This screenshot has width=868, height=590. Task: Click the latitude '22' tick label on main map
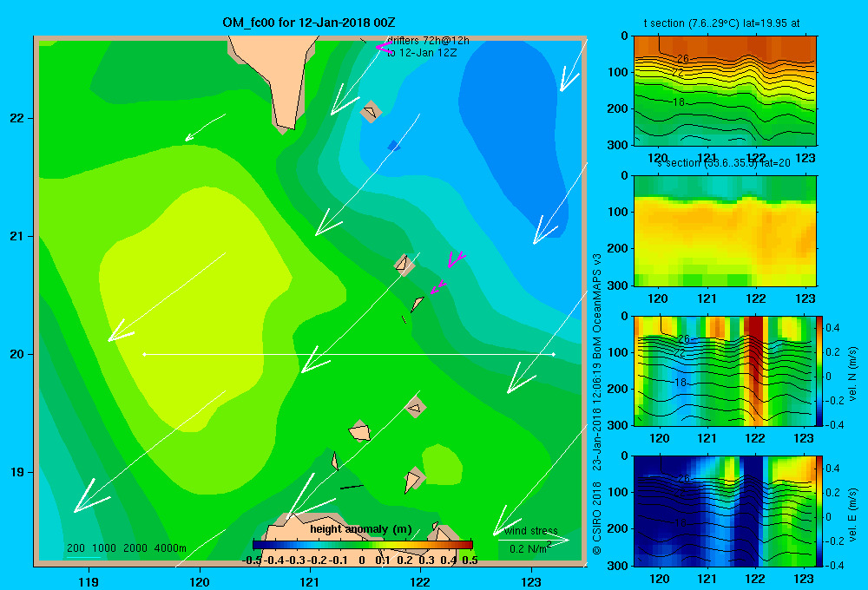point(17,119)
